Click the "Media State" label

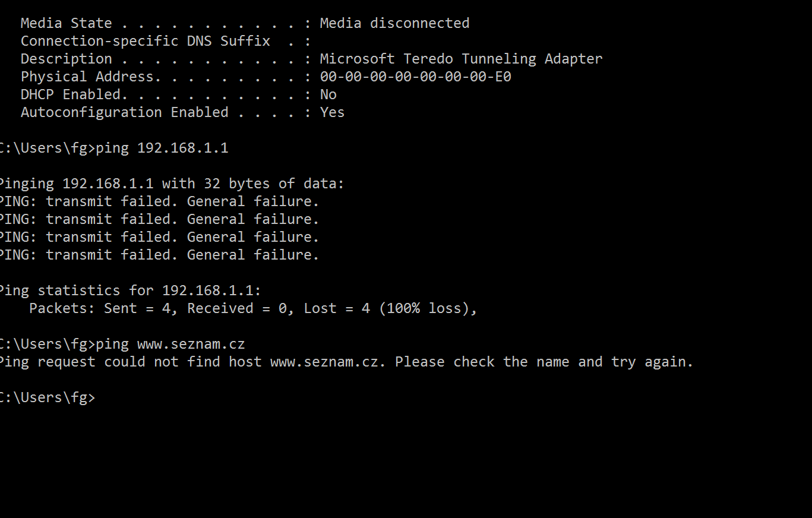tap(66, 23)
